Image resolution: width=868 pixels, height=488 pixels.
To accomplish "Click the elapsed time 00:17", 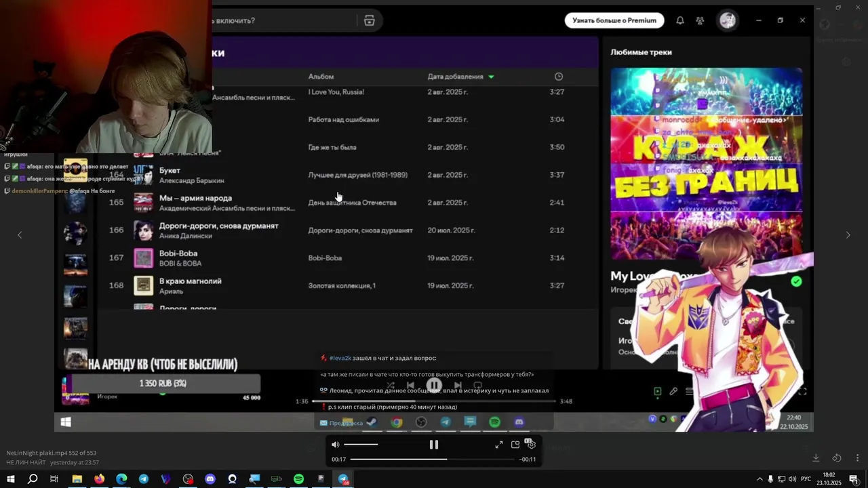I will pyautogui.click(x=338, y=460).
